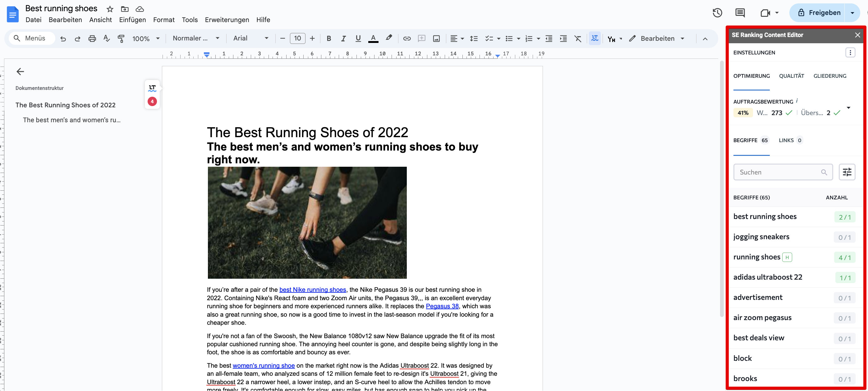The height and width of the screenshot is (391, 868).
Task: Open the SE Ranking filter settings icon
Action: click(x=847, y=172)
